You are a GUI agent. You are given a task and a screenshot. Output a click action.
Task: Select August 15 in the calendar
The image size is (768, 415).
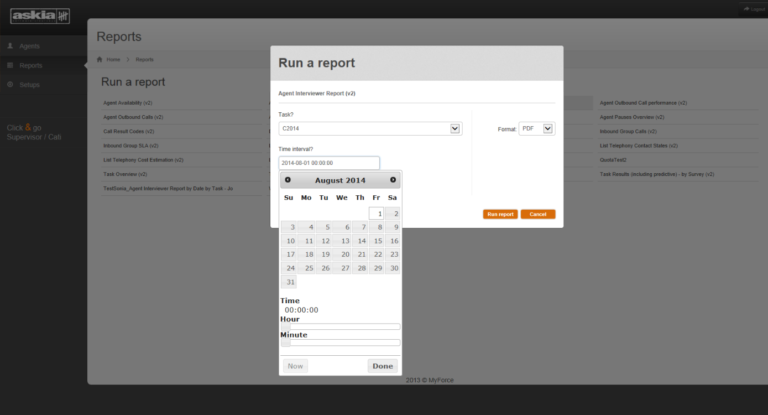[377, 241]
